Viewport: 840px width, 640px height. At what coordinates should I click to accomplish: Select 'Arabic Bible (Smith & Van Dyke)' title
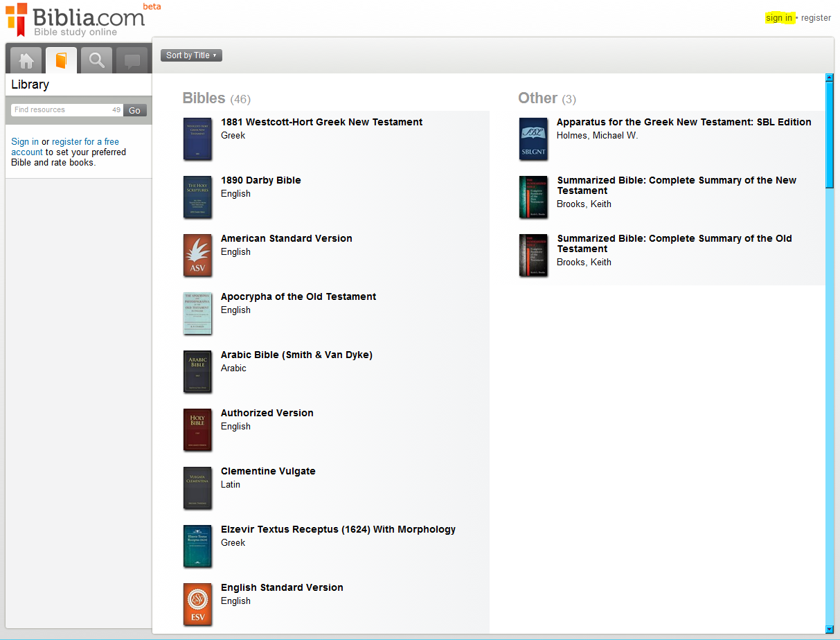(x=296, y=355)
